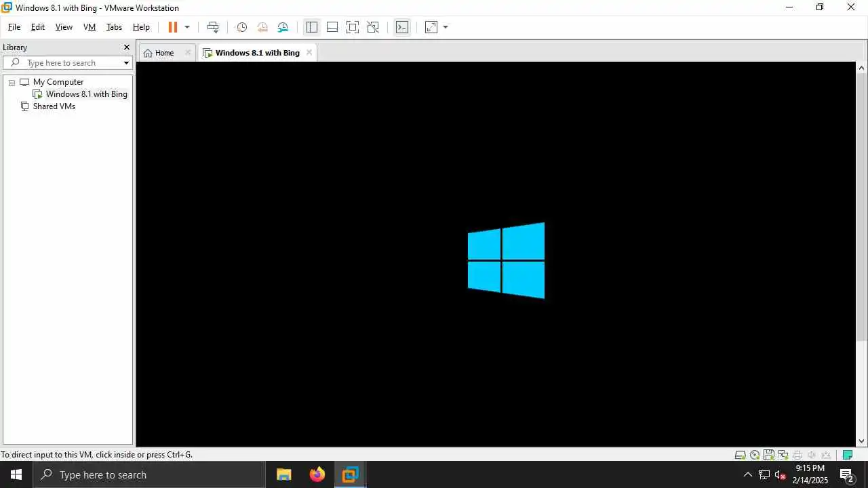Expand the stretch guest options arrow
The image size is (868, 488).
tap(446, 27)
